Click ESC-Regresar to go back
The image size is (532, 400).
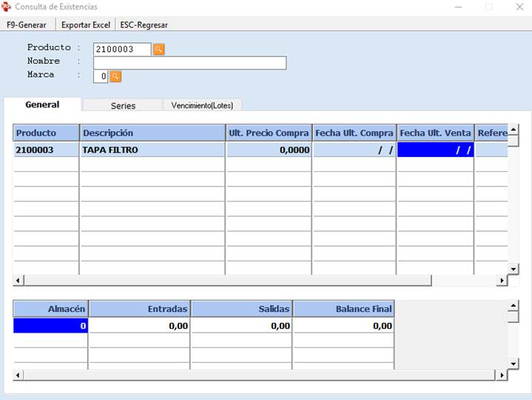point(144,24)
